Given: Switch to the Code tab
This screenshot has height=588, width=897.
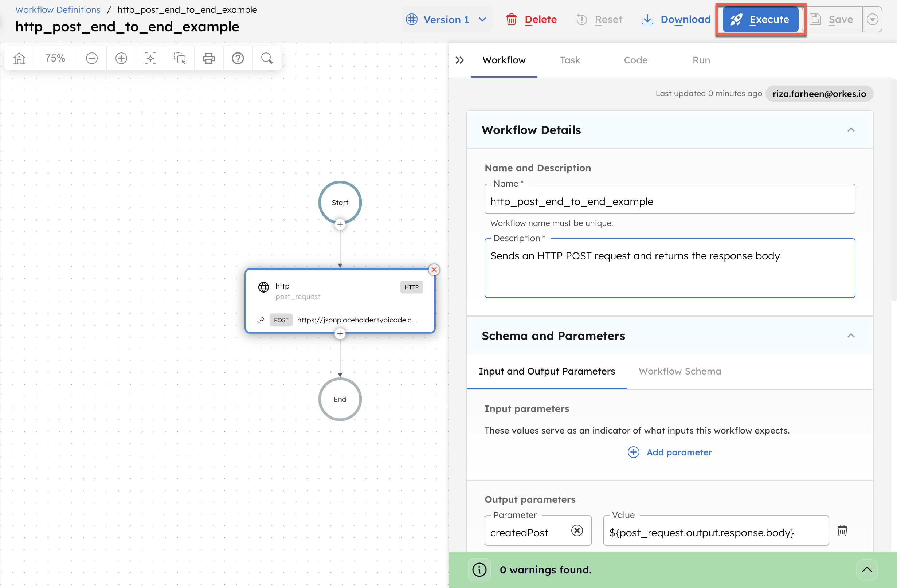Looking at the screenshot, I should pos(635,60).
